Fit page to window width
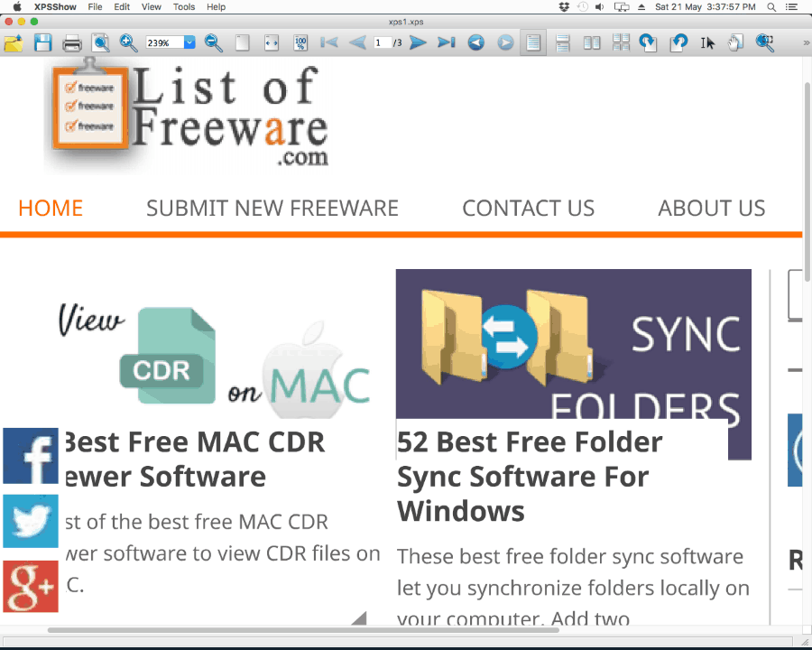 [272, 42]
